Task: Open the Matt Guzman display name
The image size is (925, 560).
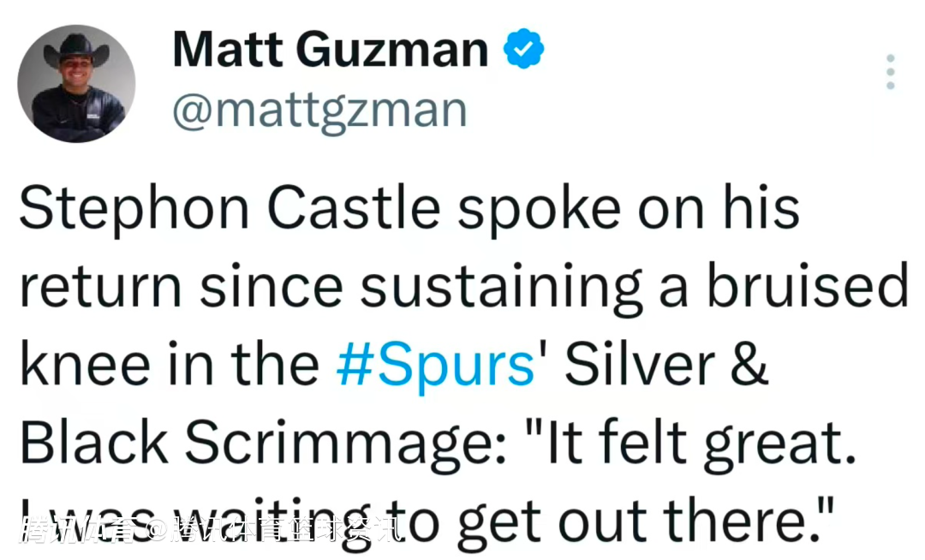Action: tap(330, 50)
